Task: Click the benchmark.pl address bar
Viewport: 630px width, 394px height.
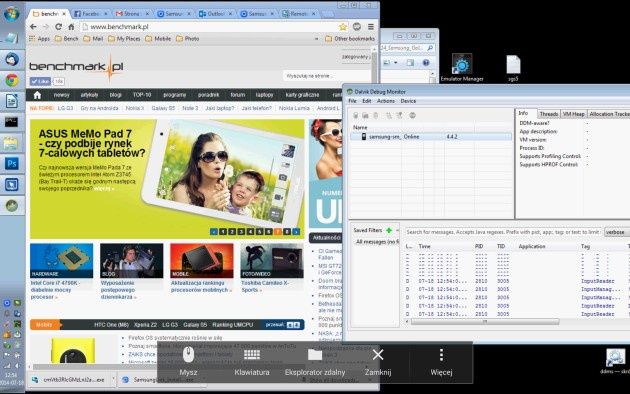Action: 209,27
